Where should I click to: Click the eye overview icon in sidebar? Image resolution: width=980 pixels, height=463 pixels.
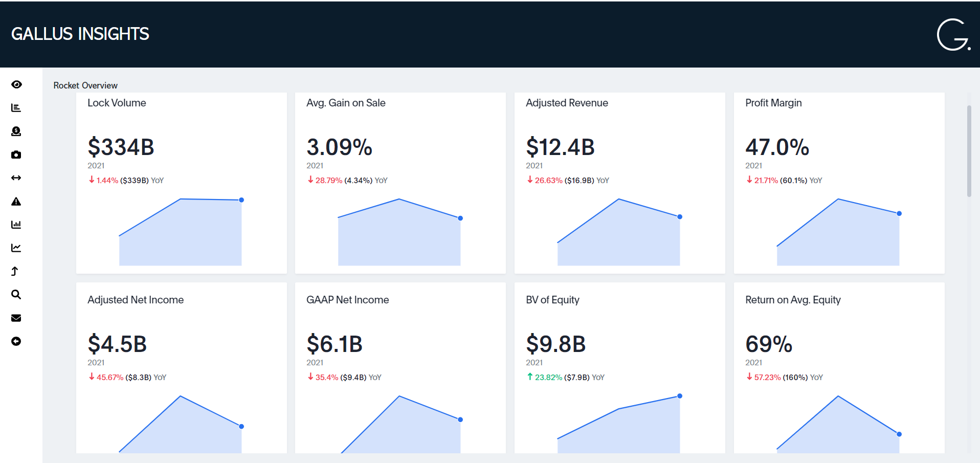(16, 84)
